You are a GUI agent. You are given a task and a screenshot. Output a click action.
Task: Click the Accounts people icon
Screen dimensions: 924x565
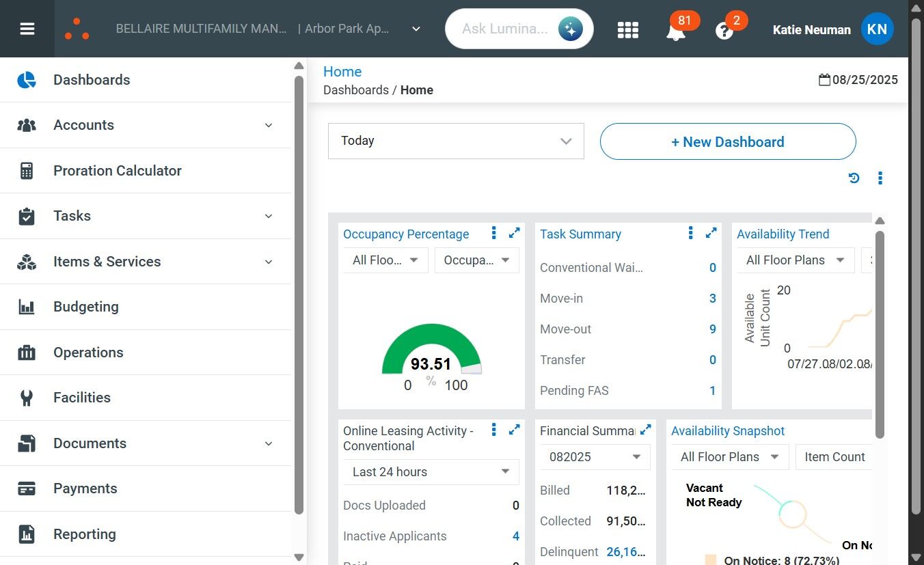pos(27,125)
